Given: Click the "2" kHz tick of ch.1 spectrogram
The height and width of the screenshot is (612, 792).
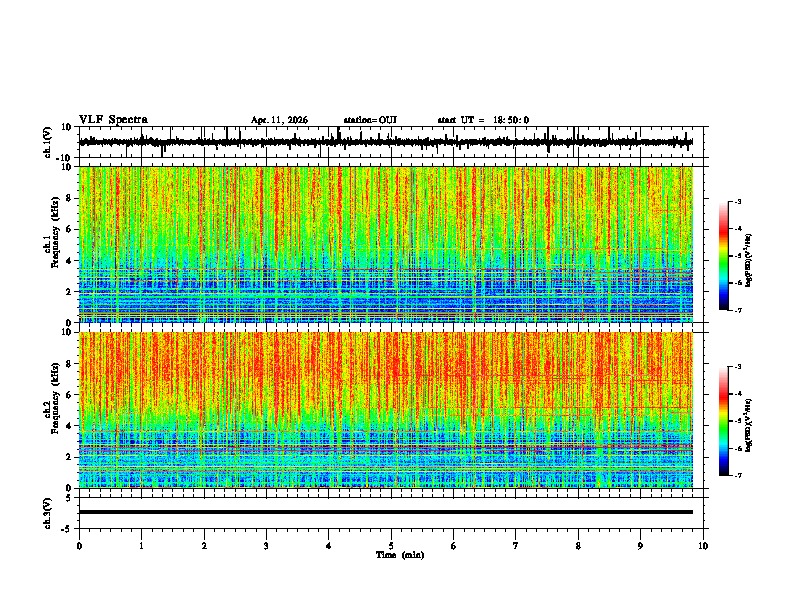Looking at the screenshot, I should pos(70,291).
